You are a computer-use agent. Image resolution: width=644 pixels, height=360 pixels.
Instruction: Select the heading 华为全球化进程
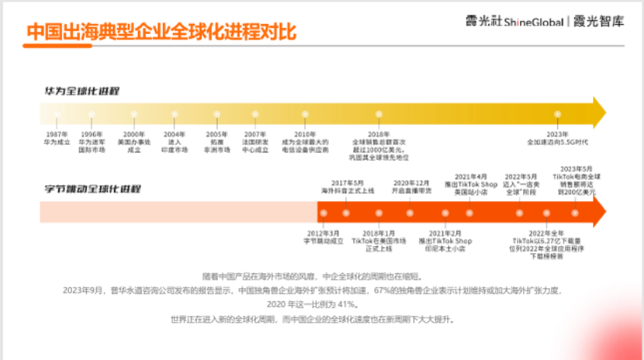click(82, 91)
